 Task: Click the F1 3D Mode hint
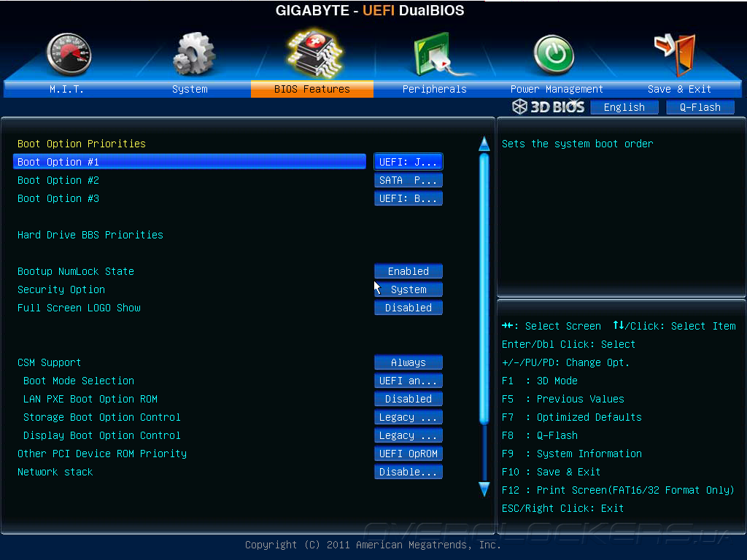539,381
